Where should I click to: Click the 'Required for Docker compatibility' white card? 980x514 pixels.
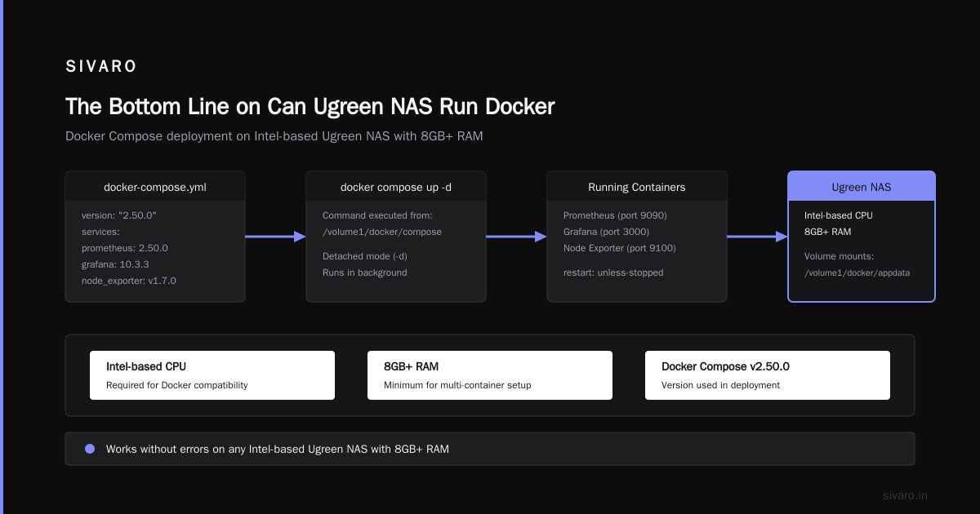click(212, 375)
